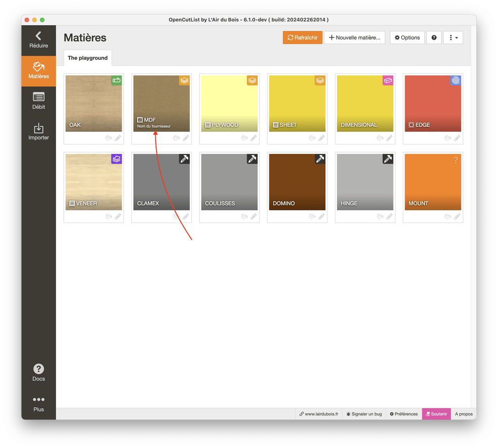498x448 pixels.
Task: Click paint bucket icon under PLYWOOD
Action: click(244, 138)
